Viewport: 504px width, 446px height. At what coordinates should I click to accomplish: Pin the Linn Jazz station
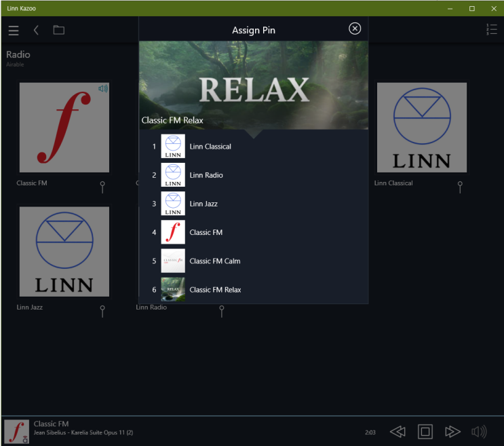pos(102,312)
